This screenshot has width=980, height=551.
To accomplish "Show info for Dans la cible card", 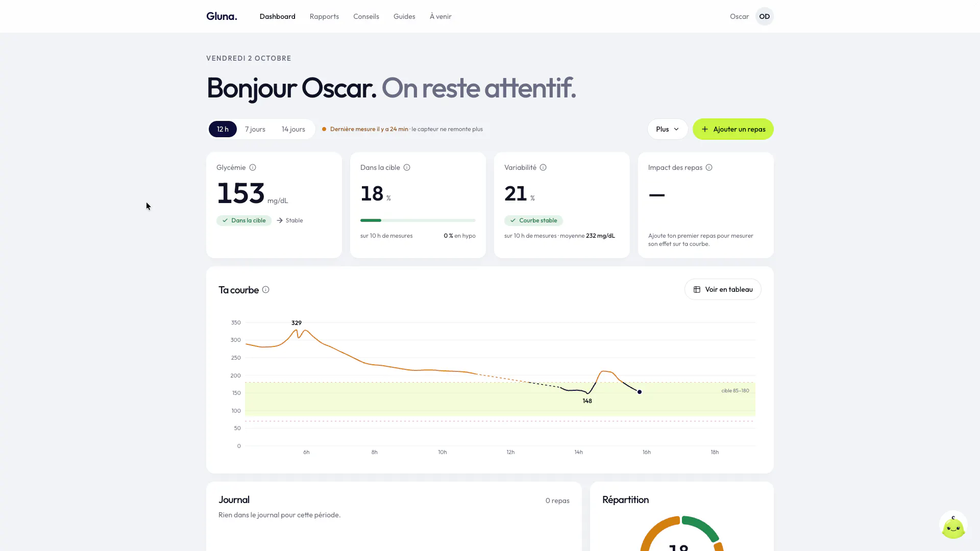I will click(407, 167).
